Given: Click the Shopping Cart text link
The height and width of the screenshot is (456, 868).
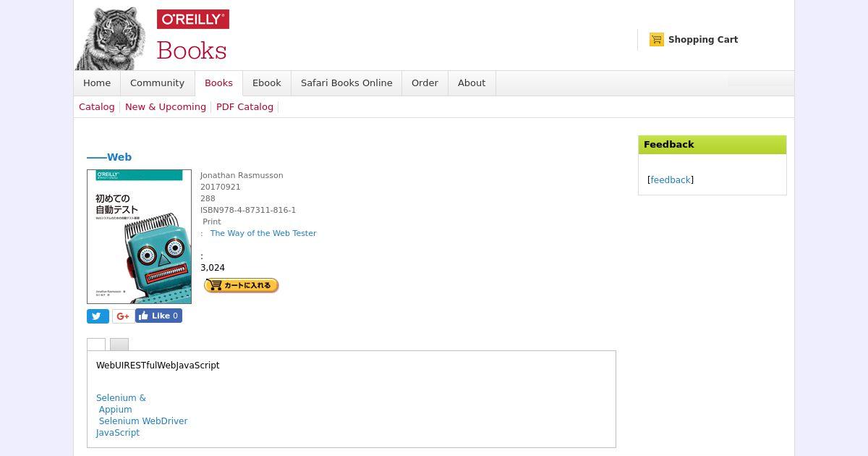Looking at the screenshot, I should pyautogui.click(x=703, y=40).
